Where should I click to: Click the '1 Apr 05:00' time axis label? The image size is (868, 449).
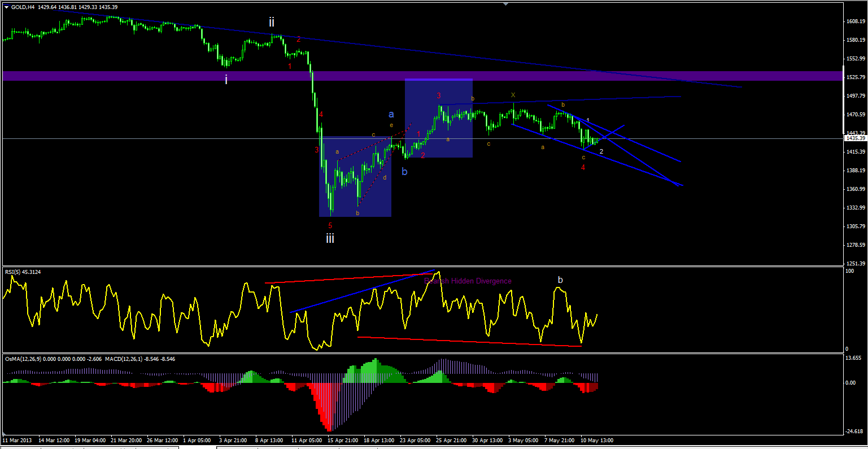197,440
